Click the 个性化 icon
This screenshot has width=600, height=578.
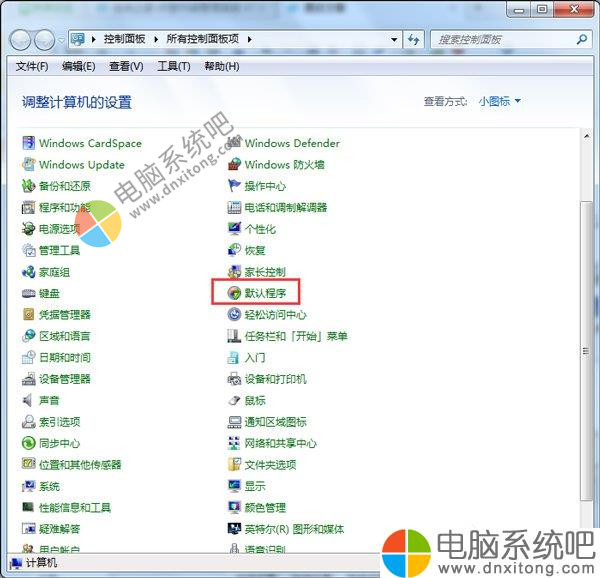point(235,229)
